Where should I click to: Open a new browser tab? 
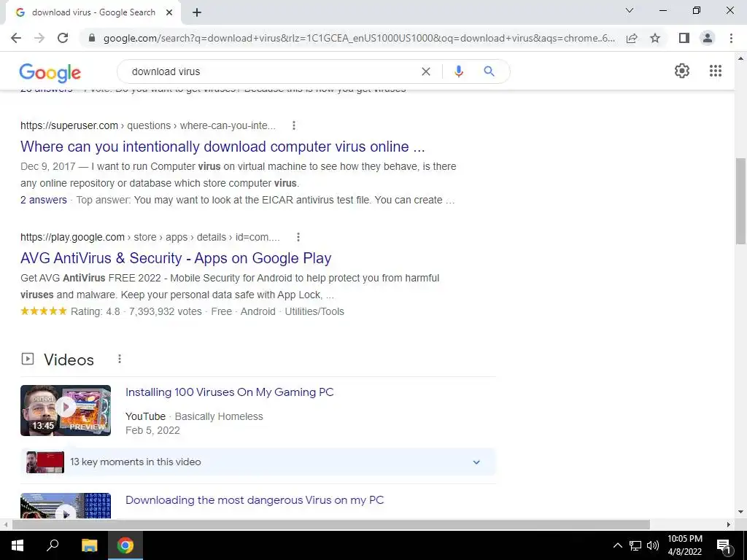pos(197,13)
